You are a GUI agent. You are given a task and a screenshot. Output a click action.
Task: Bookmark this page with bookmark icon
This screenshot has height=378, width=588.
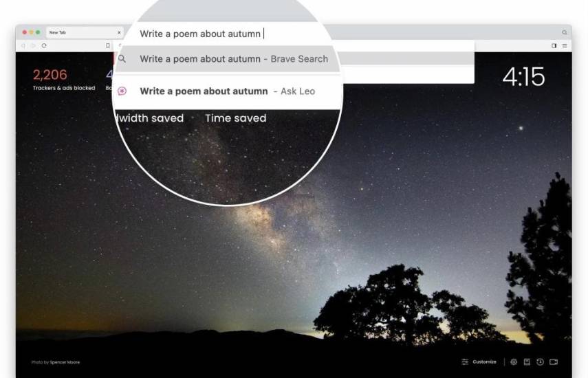click(x=108, y=45)
